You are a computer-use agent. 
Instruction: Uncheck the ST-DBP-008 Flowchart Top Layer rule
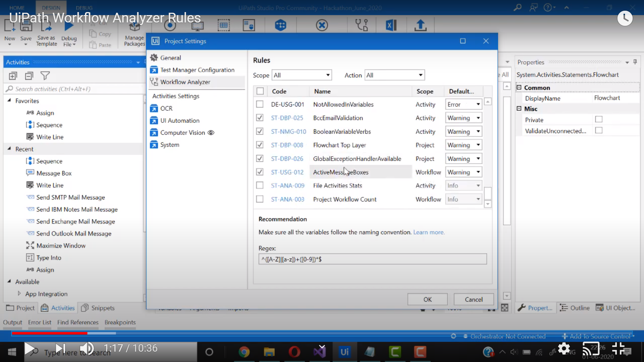pos(260,145)
